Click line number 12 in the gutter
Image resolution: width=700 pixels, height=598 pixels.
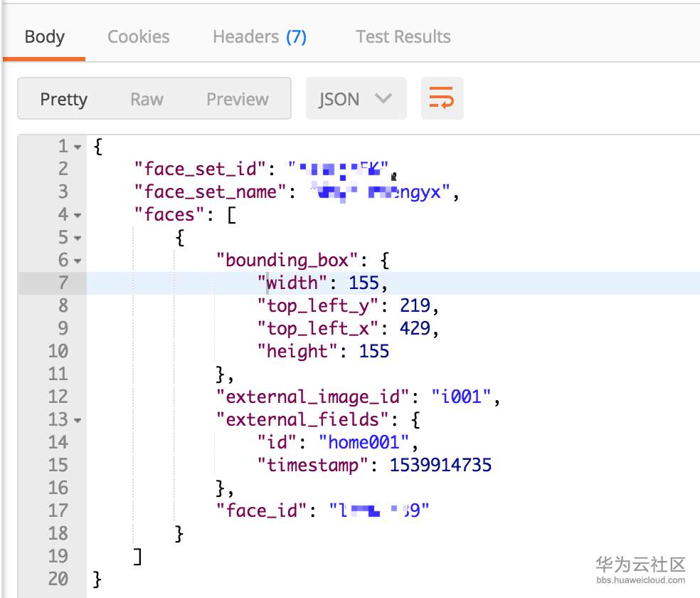coord(58,397)
